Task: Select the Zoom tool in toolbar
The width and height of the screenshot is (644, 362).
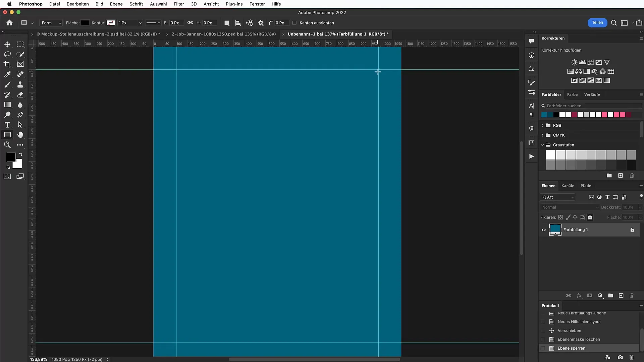Action: point(7,145)
